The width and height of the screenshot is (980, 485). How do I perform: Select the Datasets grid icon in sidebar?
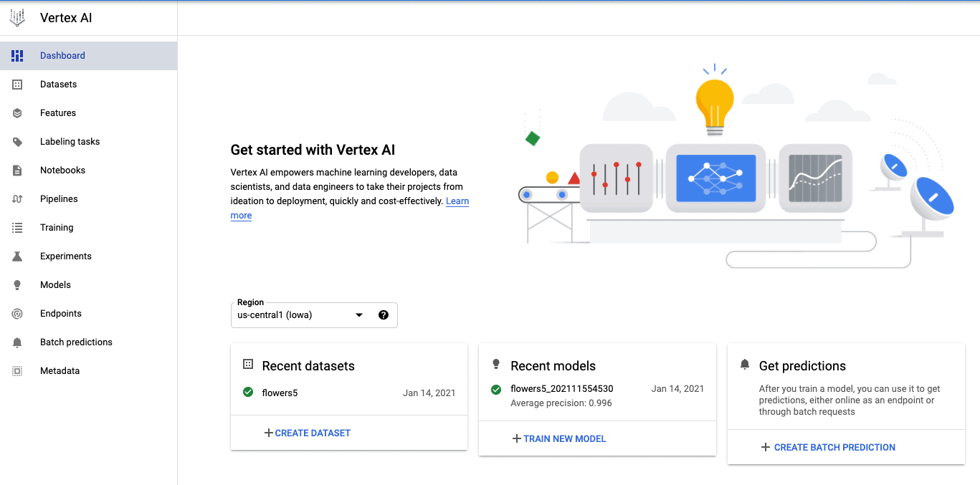click(x=17, y=85)
